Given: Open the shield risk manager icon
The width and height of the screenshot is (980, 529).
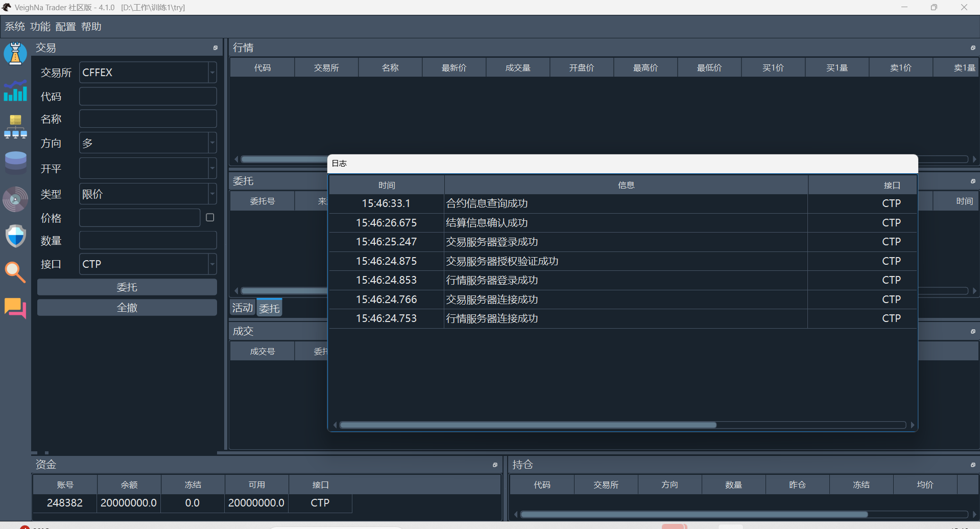Looking at the screenshot, I should 15,236.
